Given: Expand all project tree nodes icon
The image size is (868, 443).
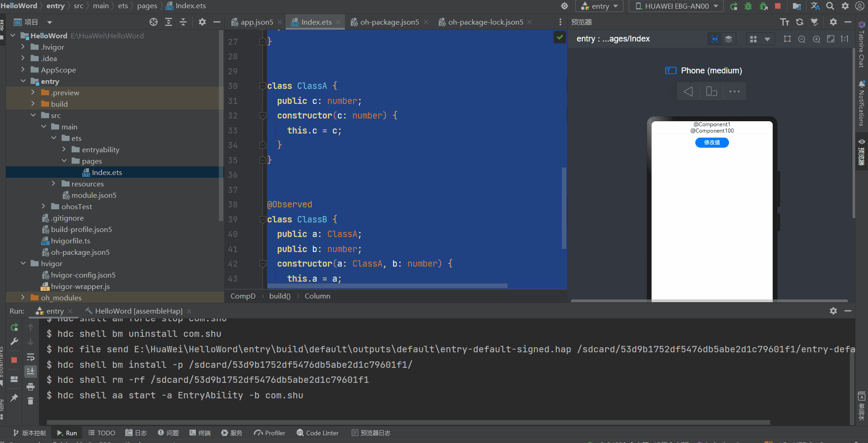Looking at the screenshot, I should tap(169, 22).
